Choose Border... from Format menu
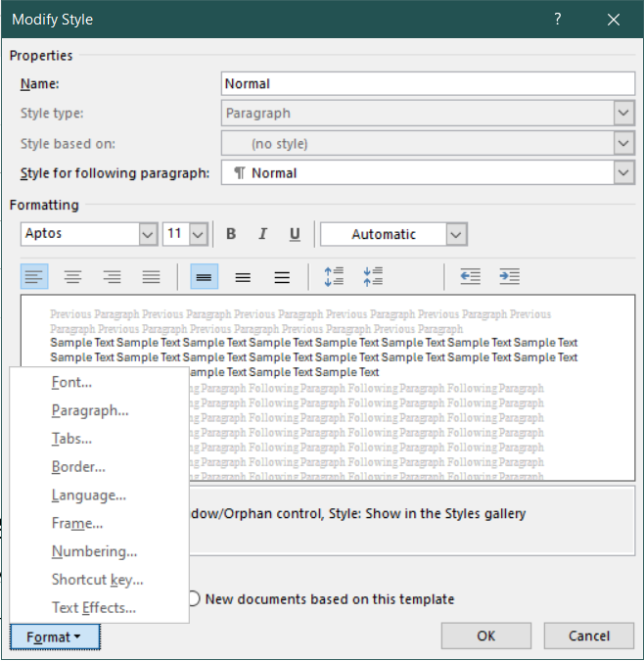This screenshot has height=661, width=644. [x=100, y=467]
